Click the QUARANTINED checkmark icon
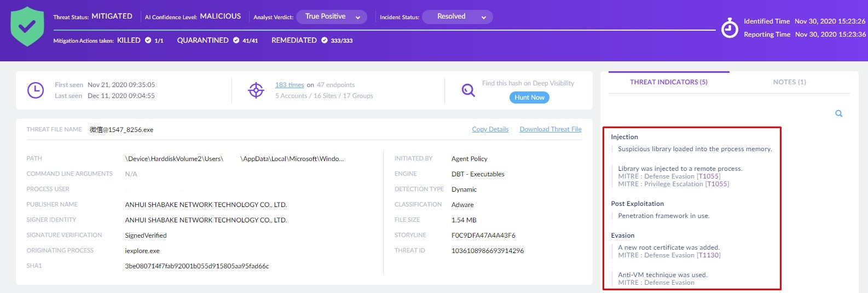The image size is (868, 293). (x=236, y=40)
